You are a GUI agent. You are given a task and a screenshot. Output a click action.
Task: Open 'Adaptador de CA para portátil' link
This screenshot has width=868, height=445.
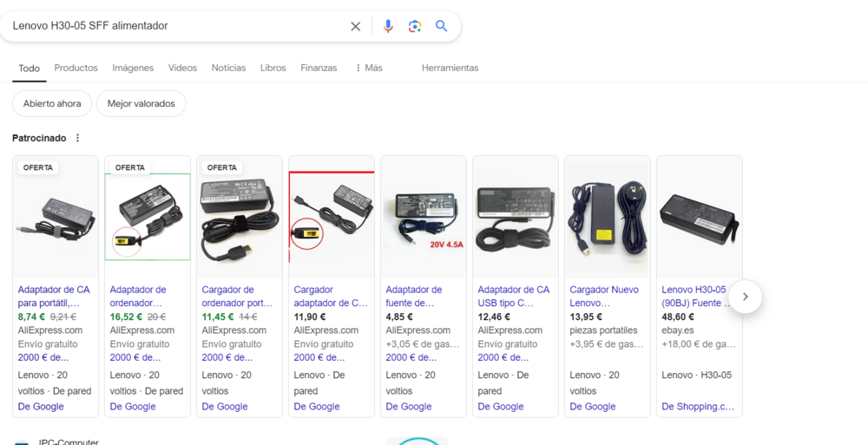point(54,296)
